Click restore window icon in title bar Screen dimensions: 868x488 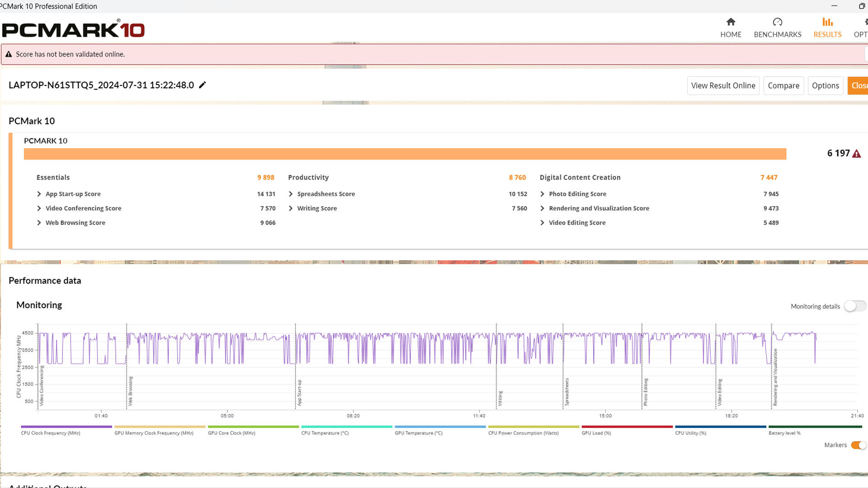coord(862,6)
